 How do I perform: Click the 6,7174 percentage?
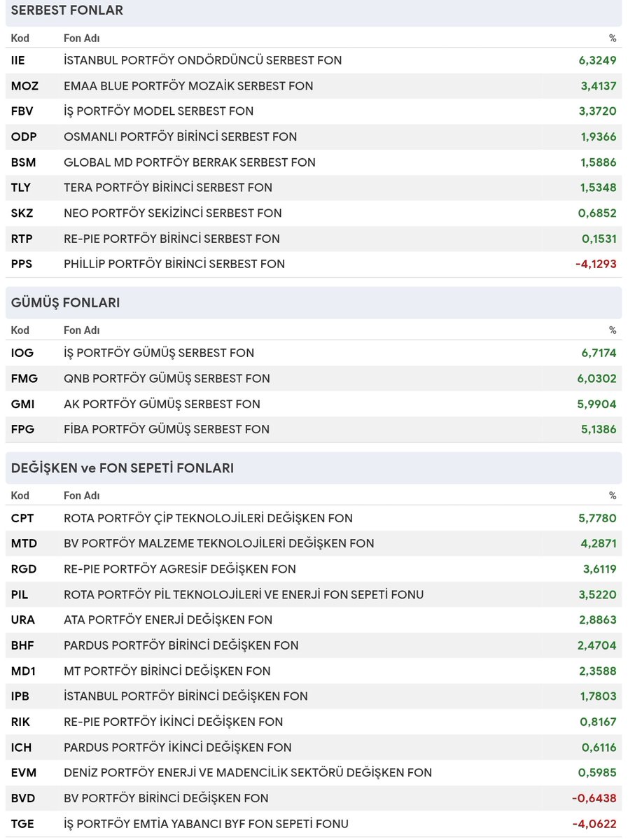tap(599, 353)
